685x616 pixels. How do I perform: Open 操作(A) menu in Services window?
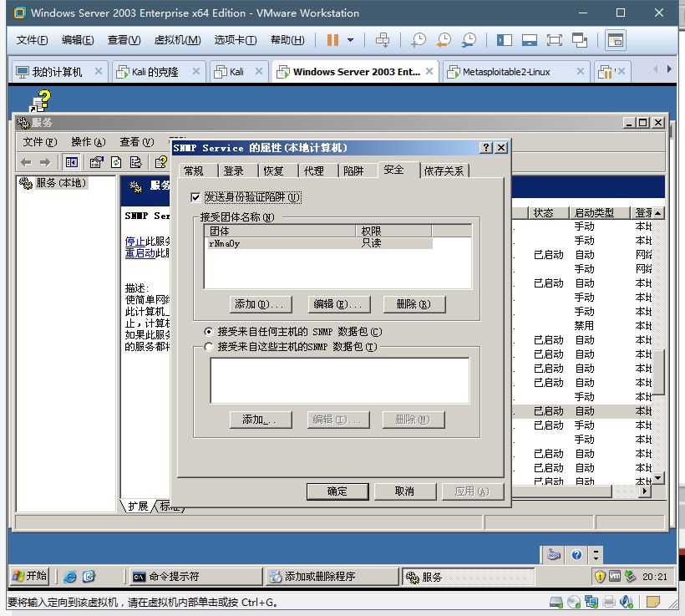[89, 142]
